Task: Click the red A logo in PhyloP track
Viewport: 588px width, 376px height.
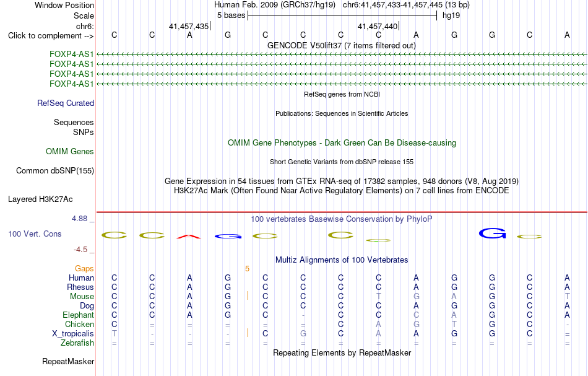Action: pos(189,237)
